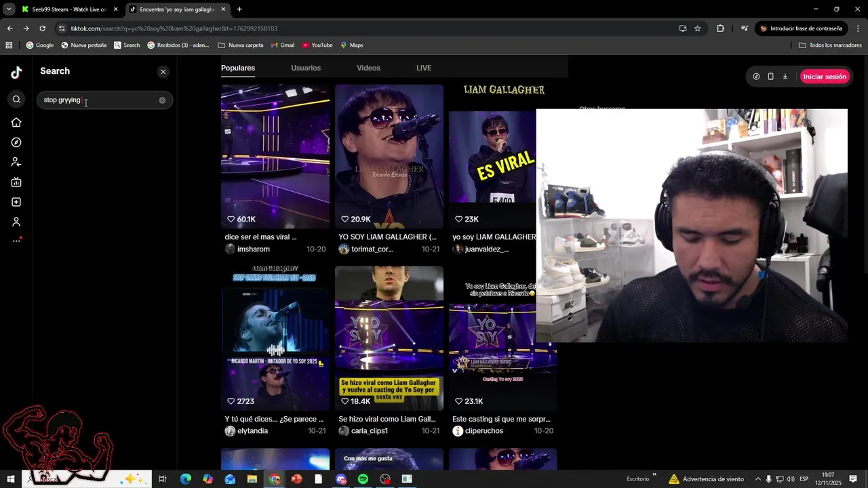Viewport: 868px width, 488px height.
Task: Open the Chrome extensions puzzle icon
Action: click(x=720, y=28)
